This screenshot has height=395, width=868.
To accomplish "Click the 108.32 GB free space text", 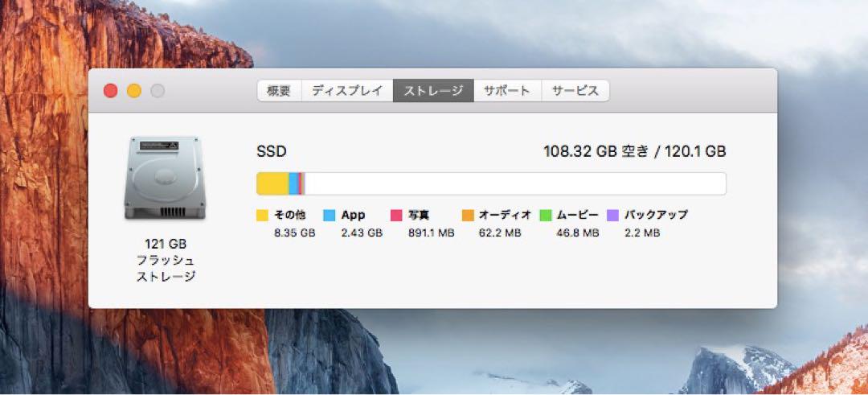I will (x=596, y=151).
